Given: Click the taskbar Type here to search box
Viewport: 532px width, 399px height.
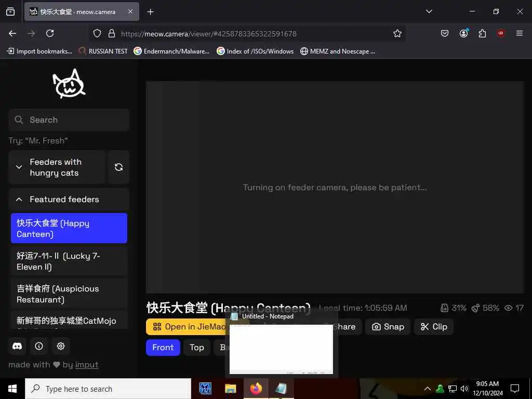Looking at the screenshot, I should pos(108,389).
